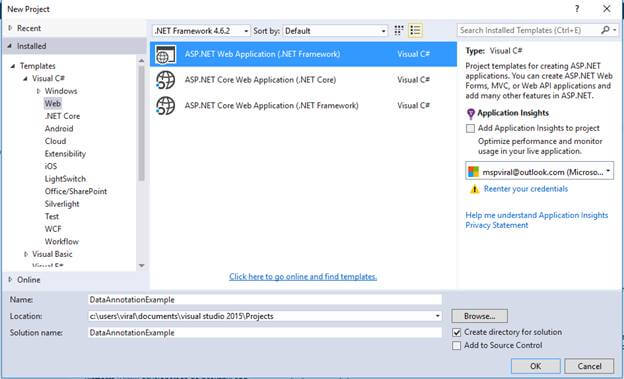The width and height of the screenshot is (624, 379).
Task: Open help with the question mark button
Action: (x=577, y=9)
